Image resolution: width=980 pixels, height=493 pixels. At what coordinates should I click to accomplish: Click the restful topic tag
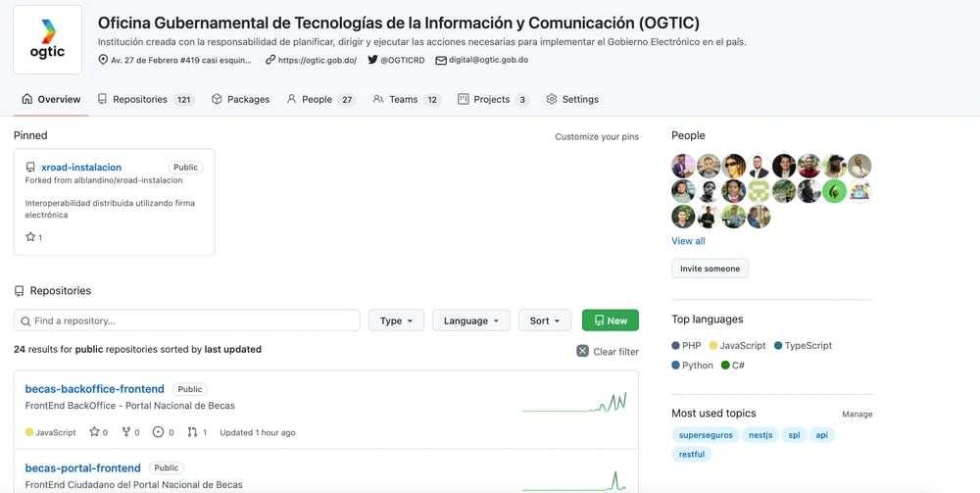pyautogui.click(x=691, y=454)
